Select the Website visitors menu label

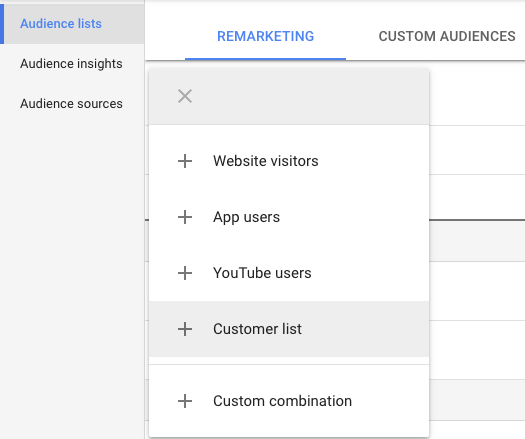(x=266, y=161)
